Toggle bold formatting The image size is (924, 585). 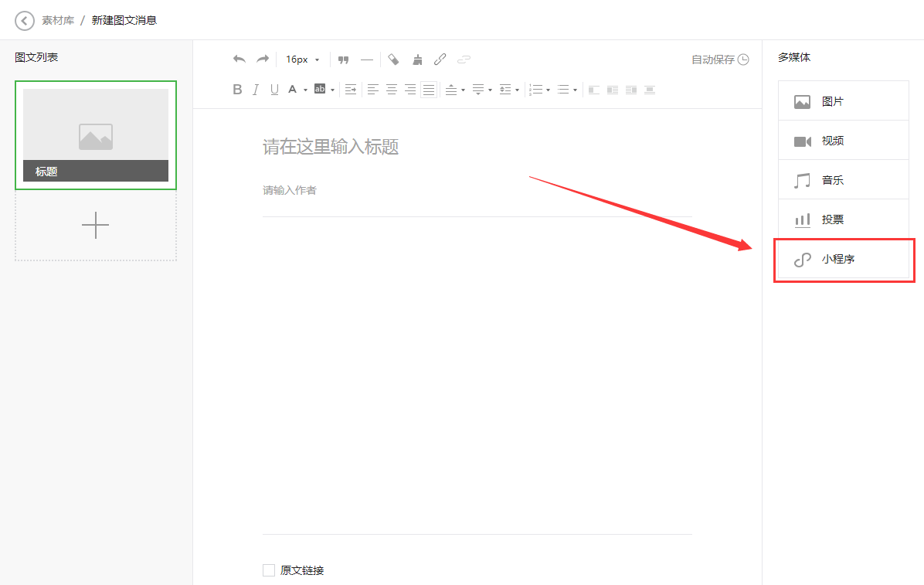tap(237, 89)
